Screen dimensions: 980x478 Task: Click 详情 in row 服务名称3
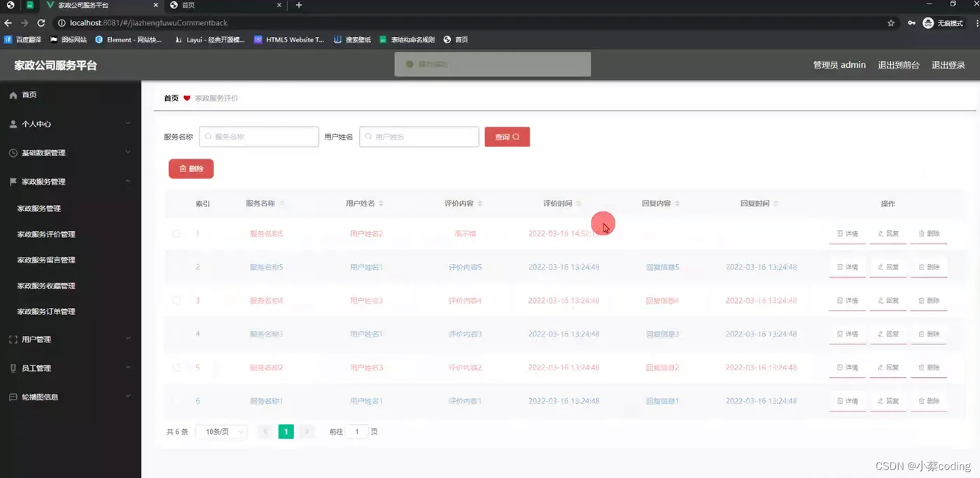tap(847, 334)
